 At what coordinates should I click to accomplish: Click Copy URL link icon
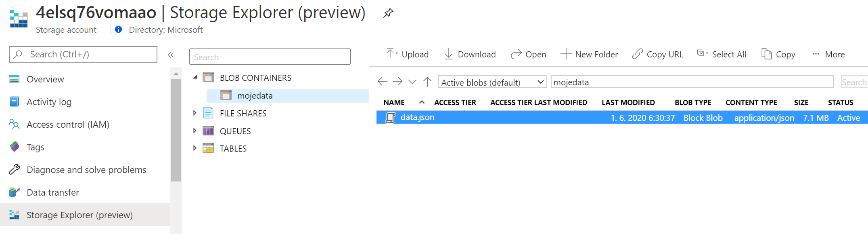[638, 54]
